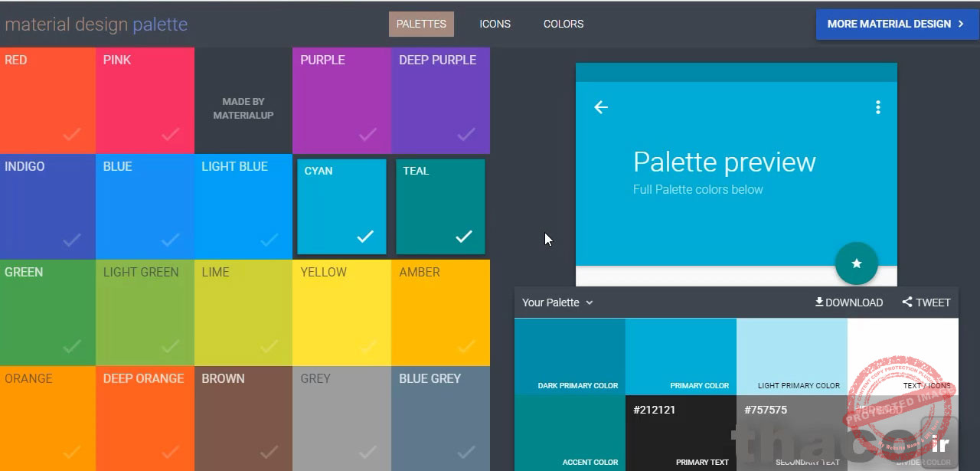Image resolution: width=980 pixels, height=471 pixels.
Task: Deselect Cyan using its checkmark
Action: (365, 237)
